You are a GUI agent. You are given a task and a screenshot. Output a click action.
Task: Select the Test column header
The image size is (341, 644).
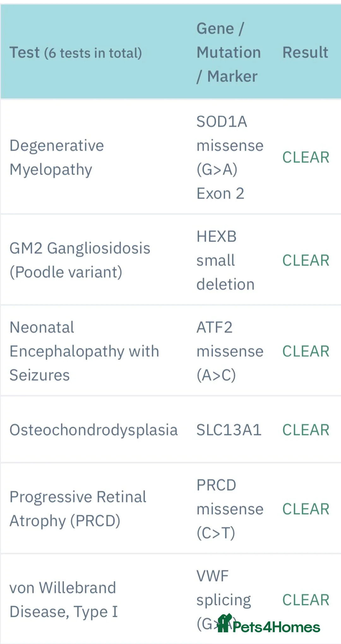tap(76, 52)
